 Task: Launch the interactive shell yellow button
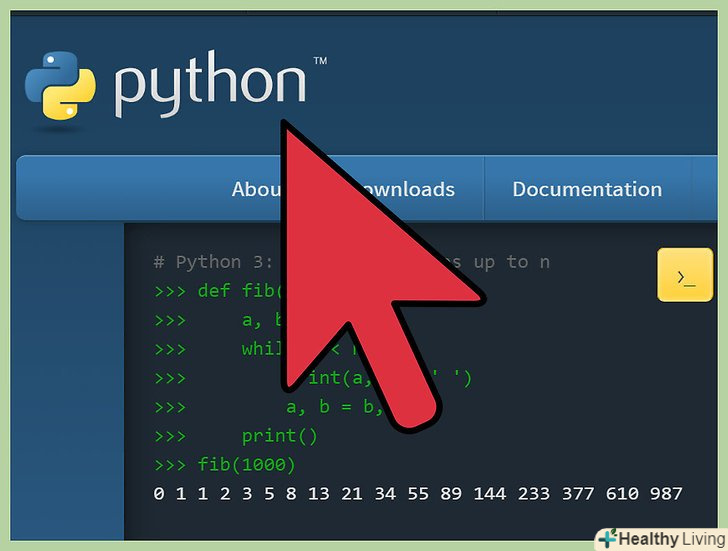685,274
